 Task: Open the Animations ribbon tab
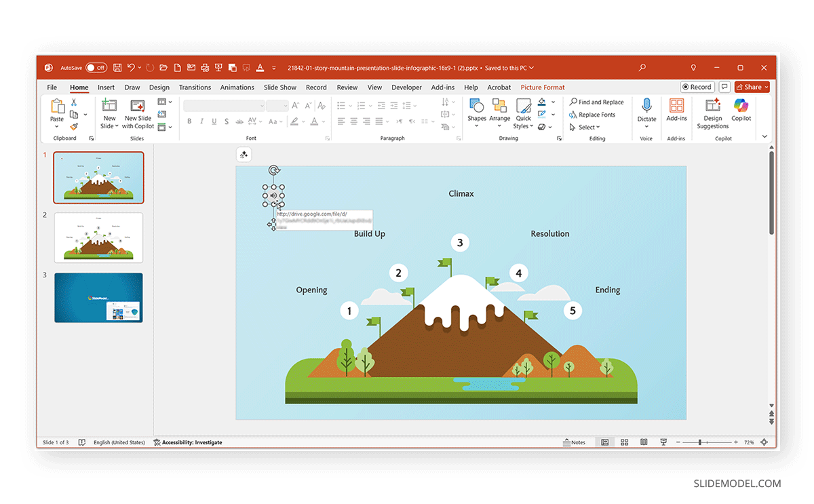(x=237, y=87)
